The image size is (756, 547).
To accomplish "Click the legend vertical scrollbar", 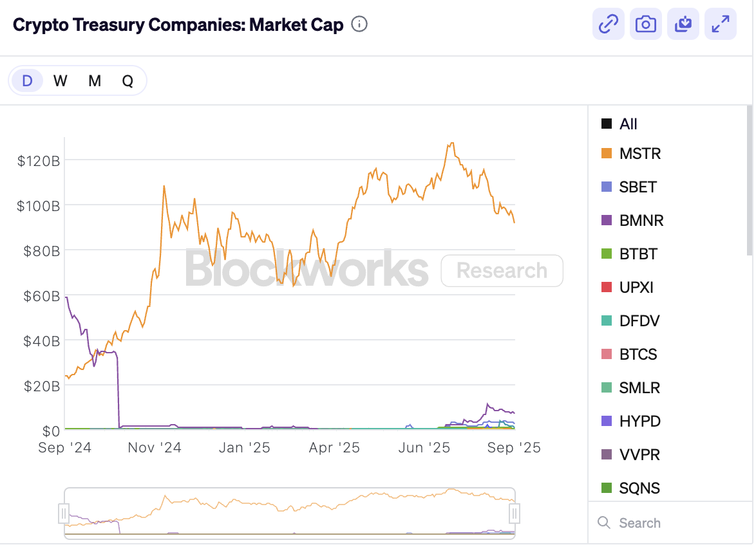I will click(x=749, y=180).
